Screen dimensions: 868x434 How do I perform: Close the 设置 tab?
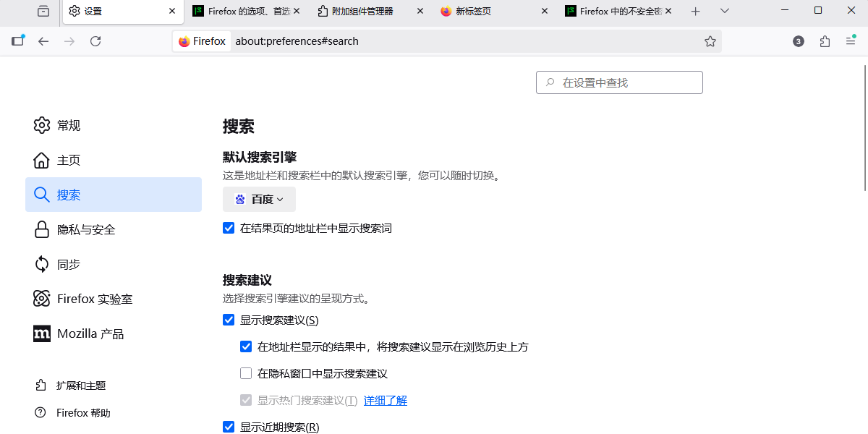tap(172, 11)
